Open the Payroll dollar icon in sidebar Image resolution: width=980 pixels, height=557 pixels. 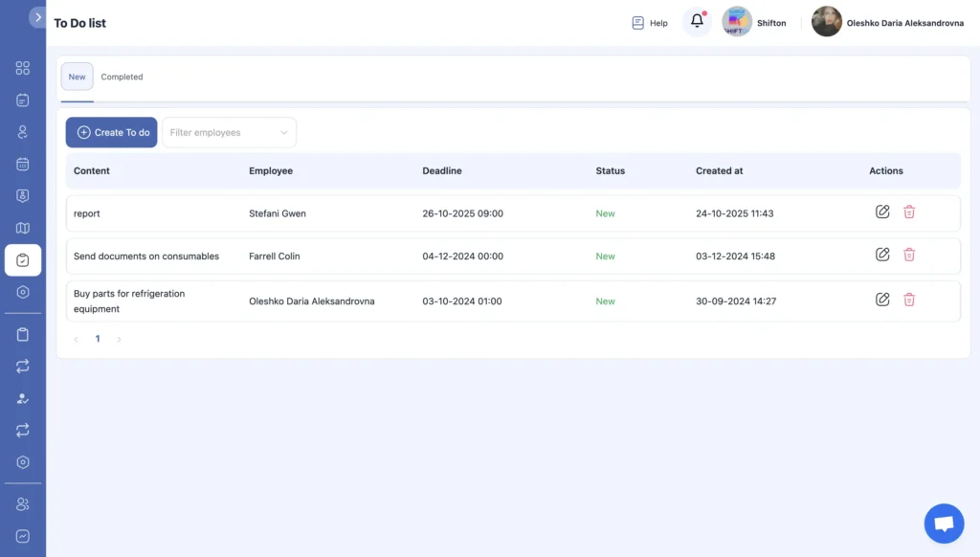pyautogui.click(x=23, y=196)
